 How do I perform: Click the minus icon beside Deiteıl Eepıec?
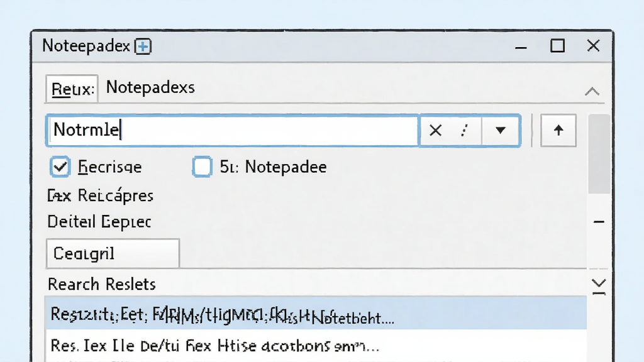[x=599, y=222]
